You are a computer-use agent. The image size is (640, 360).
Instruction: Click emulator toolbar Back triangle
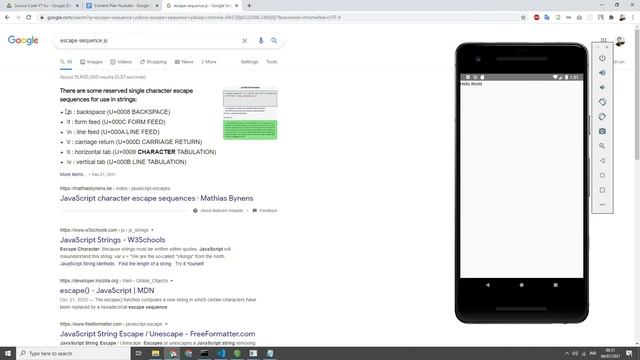pos(602,161)
